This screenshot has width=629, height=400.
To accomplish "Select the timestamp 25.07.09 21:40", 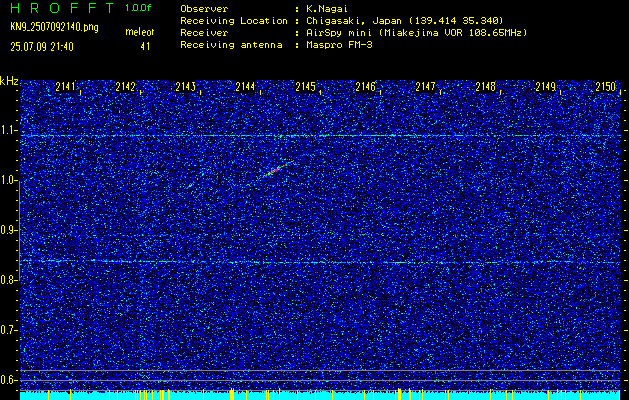I will click(x=42, y=47).
